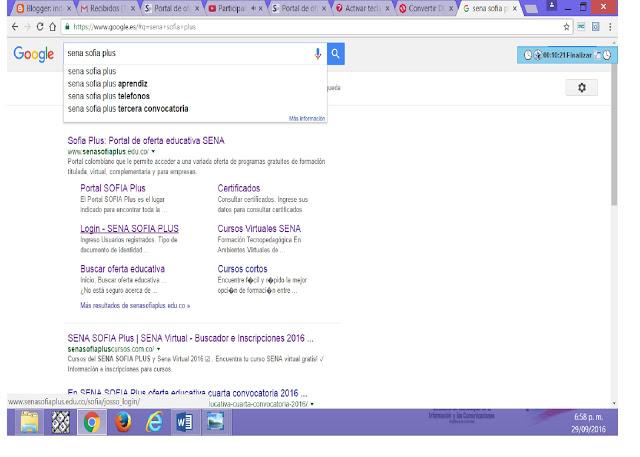This screenshot has height=457, width=640.
Task: Open Login - SENA SOFIA PLUS link
Action: point(129,228)
